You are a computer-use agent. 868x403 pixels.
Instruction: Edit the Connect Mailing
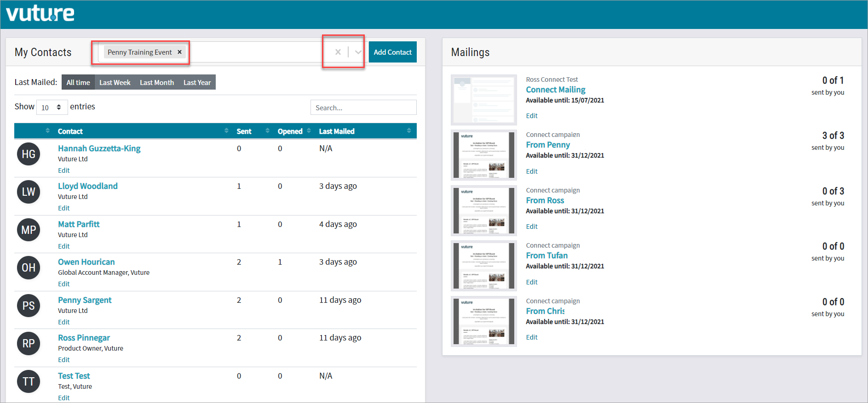(x=532, y=116)
